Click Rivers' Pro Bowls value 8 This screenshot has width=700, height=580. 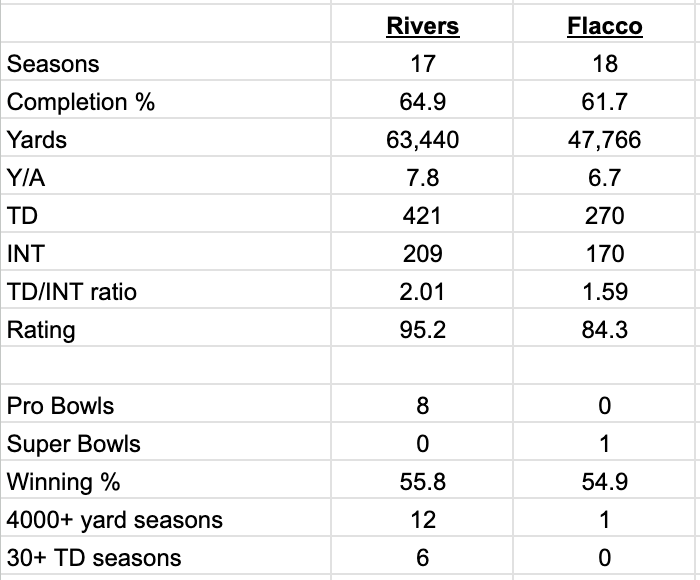[422, 406]
